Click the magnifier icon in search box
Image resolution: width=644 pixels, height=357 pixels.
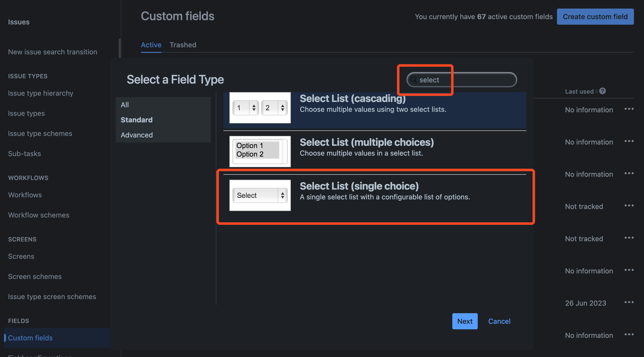[414, 80]
